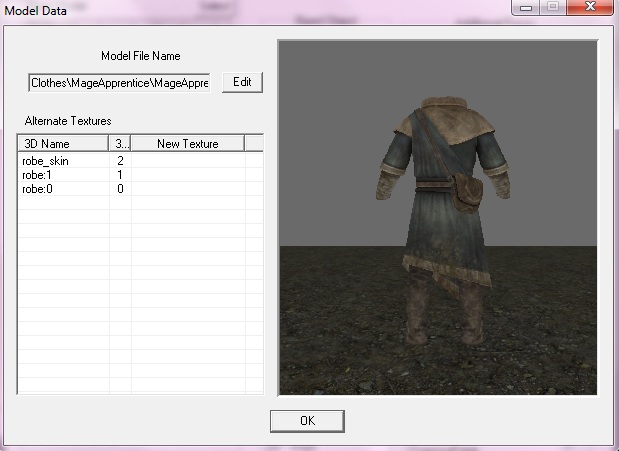The height and width of the screenshot is (451, 619).
Task: Click index value 0 for robe:0
Action: pyautogui.click(x=120, y=189)
